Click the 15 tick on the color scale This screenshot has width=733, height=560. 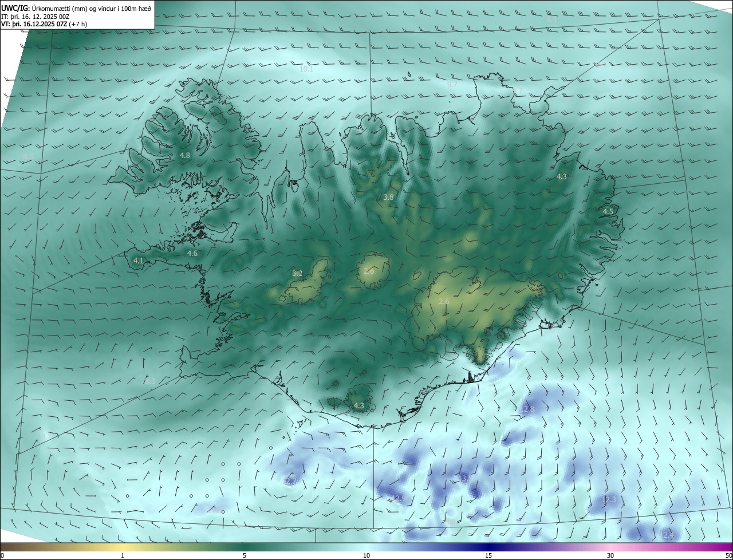488,555
